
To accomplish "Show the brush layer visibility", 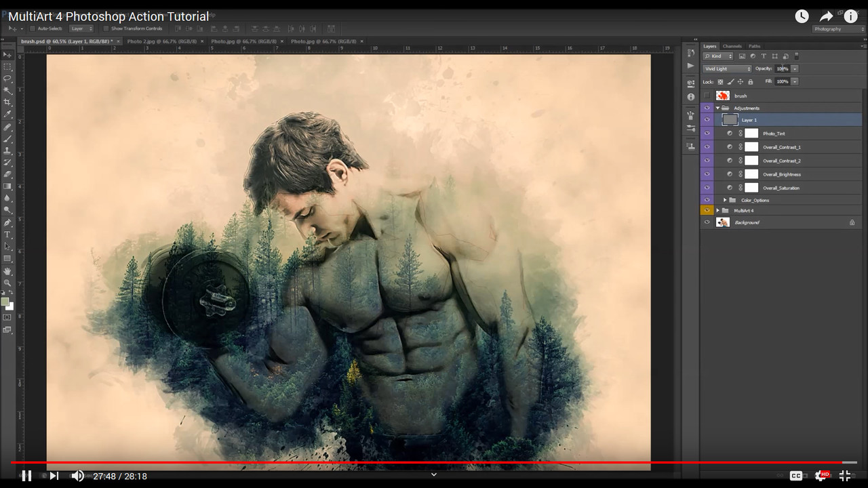I will click(x=707, y=96).
